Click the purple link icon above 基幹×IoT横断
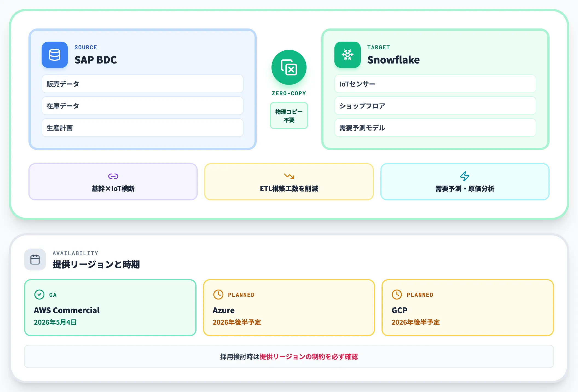The image size is (578, 392). [113, 176]
